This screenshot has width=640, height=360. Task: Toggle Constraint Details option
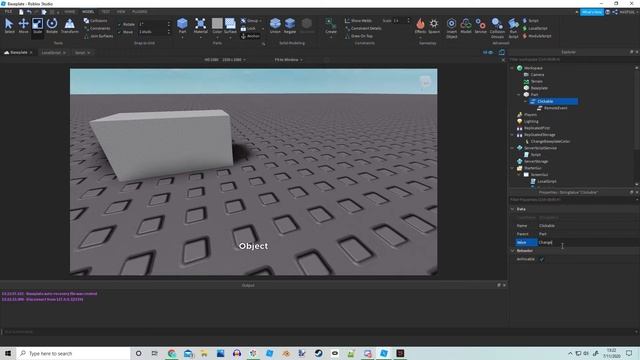pos(363,28)
